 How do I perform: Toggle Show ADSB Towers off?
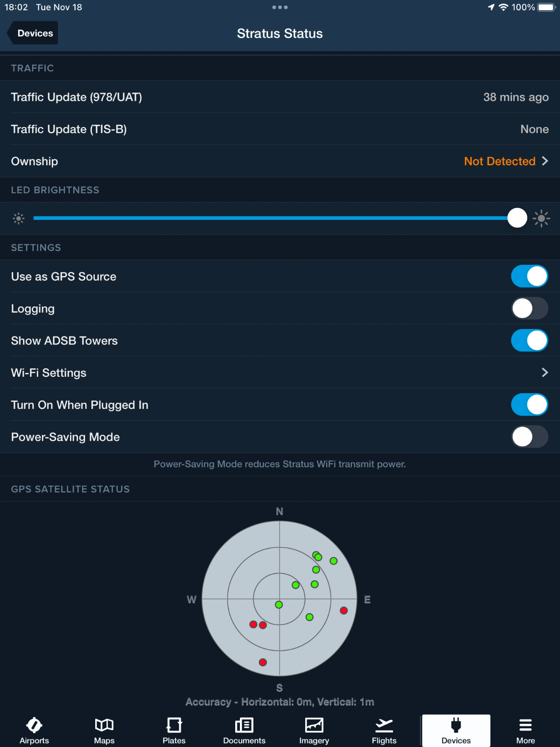pos(529,341)
